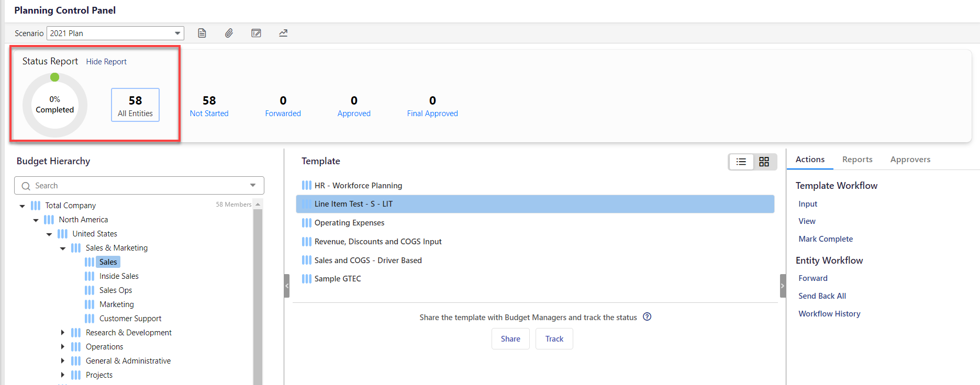The height and width of the screenshot is (385, 980).
Task: Click Send Back All link
Action: 822,296
